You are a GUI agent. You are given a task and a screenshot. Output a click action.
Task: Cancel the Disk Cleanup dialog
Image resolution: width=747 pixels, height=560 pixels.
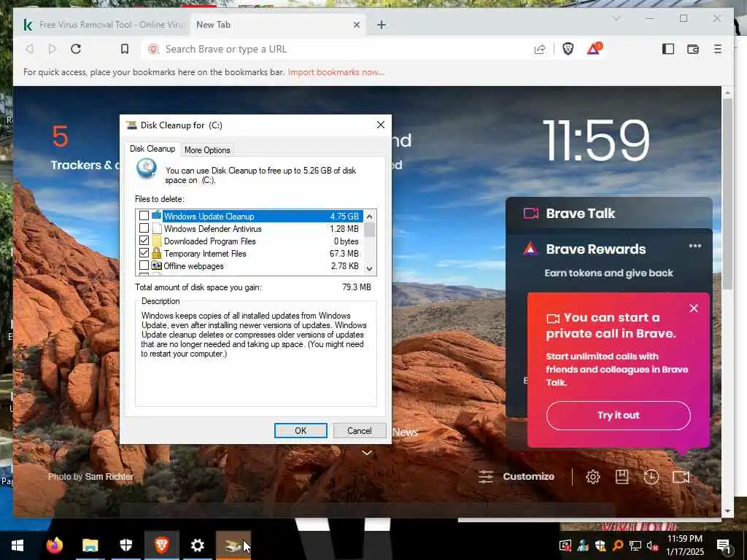click(359, 430)
